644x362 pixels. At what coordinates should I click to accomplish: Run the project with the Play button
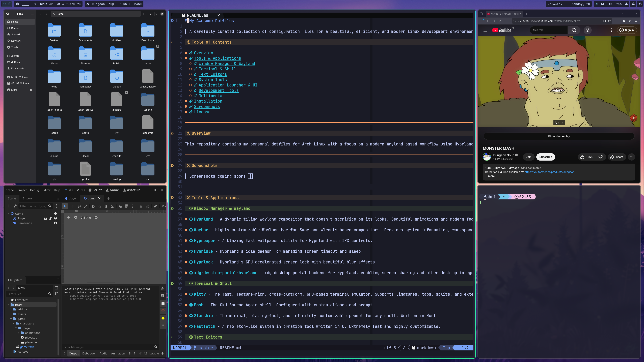pyautogui.click(x=155, y=190)
